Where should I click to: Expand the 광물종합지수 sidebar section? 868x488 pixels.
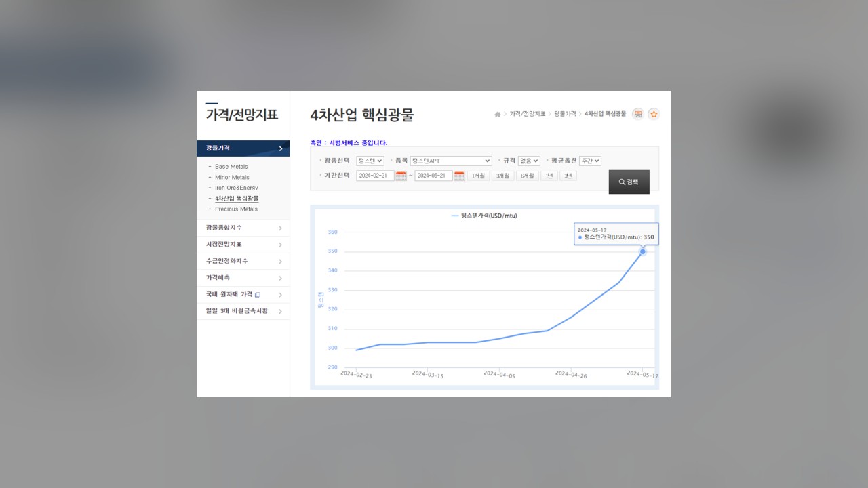243,228
